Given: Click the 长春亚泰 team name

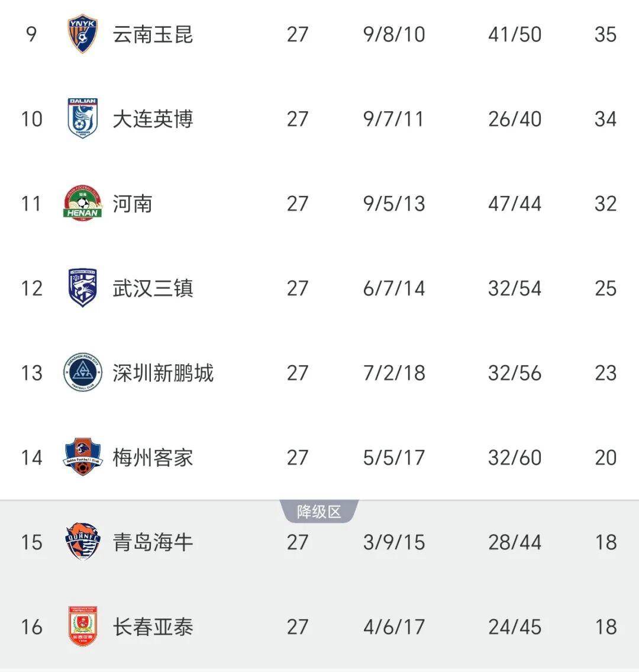Looking at the screenshot, I should coord(153,626).
